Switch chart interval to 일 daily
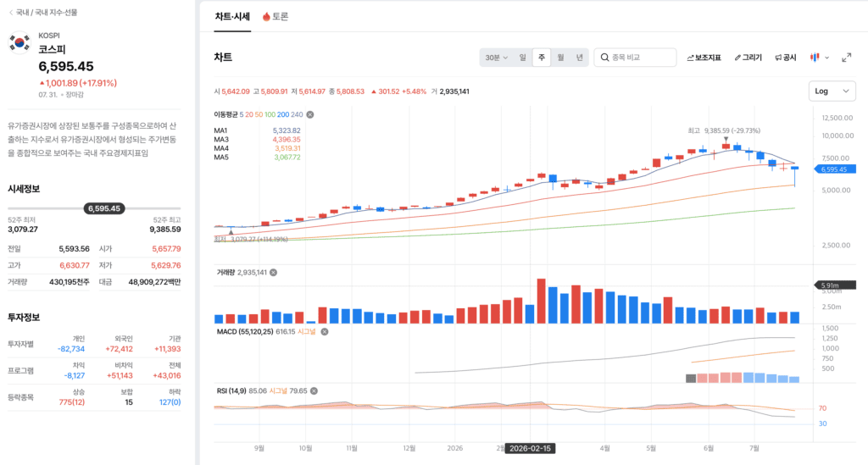Viewport: 868px width, 465px height. tap(522, 58)
